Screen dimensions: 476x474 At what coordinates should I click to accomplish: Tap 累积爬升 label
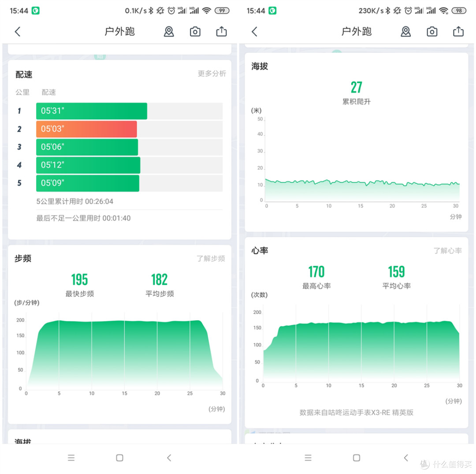coord(357,102)
